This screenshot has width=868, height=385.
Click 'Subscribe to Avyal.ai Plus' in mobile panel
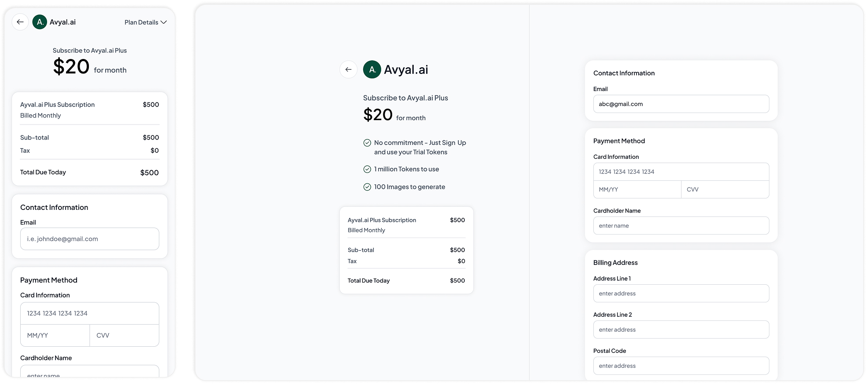pos(90,51)
